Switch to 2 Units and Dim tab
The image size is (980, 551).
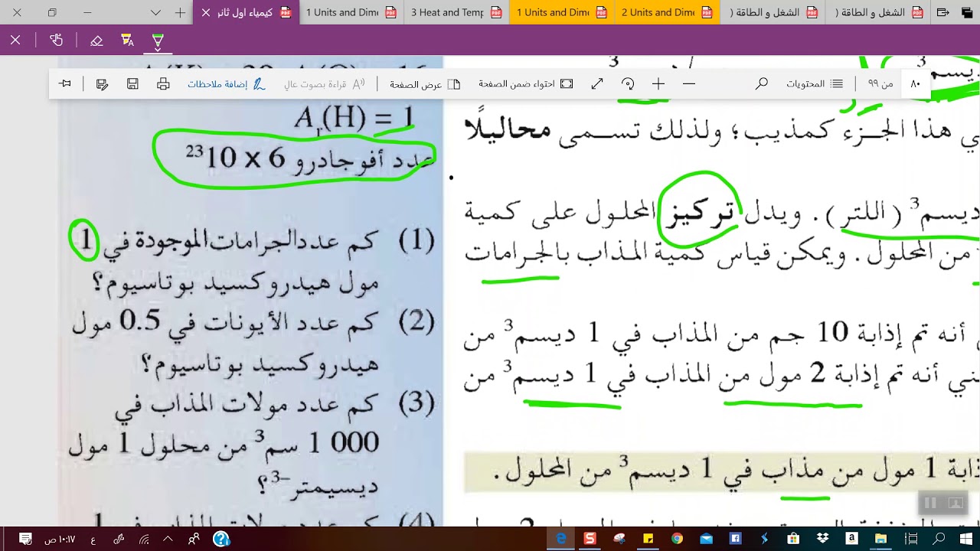pos(667,12)
